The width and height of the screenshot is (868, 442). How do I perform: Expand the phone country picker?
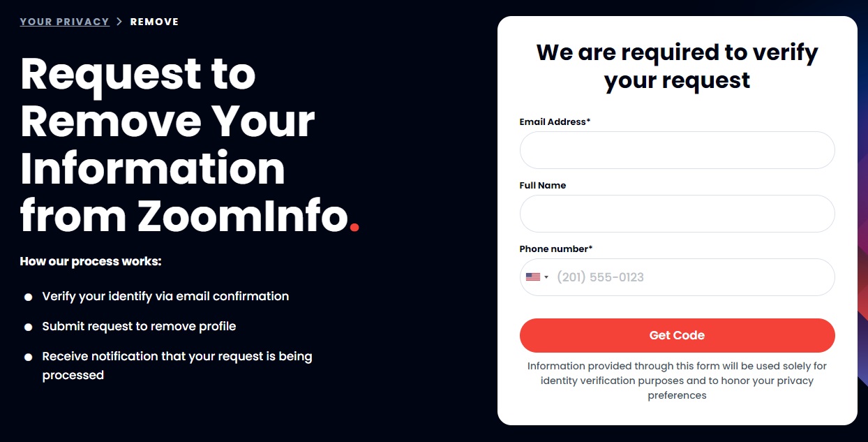point(539,277)
